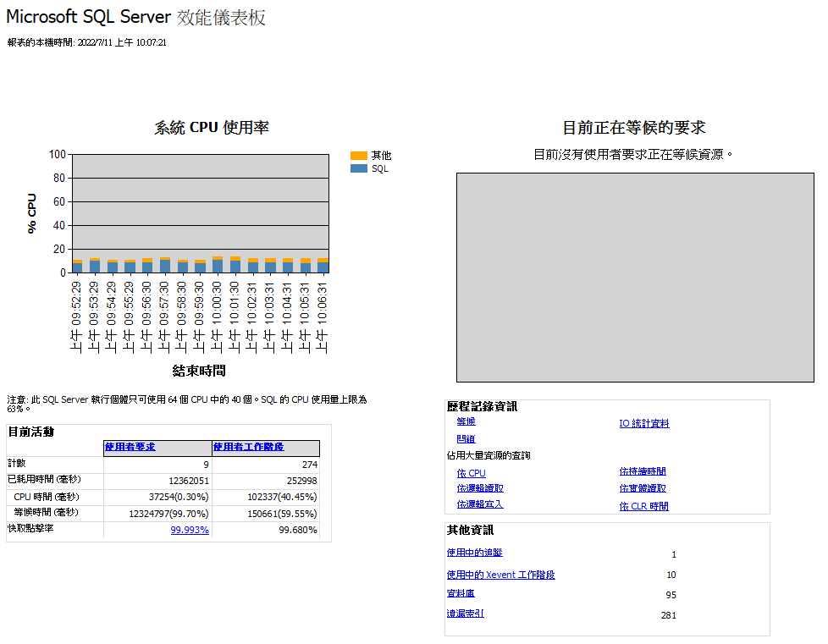Open the 依邏輯寫入 query link

point(479,505)
